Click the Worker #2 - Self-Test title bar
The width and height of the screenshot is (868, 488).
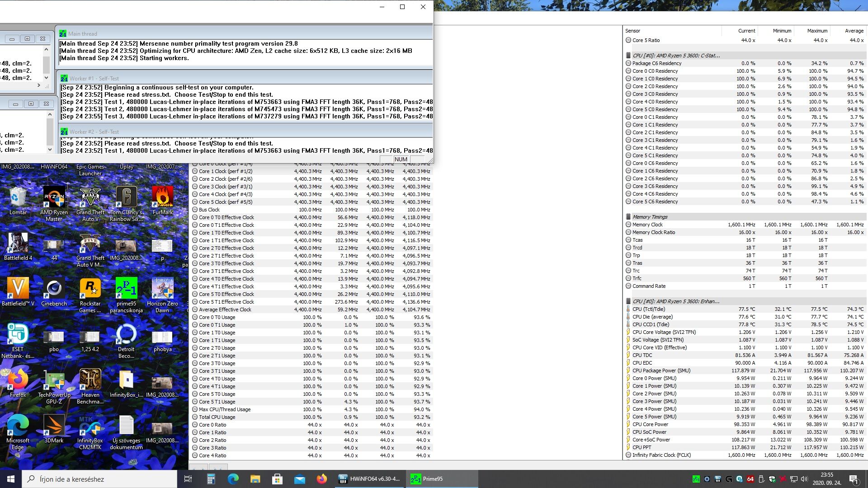[x=245, y=131]
